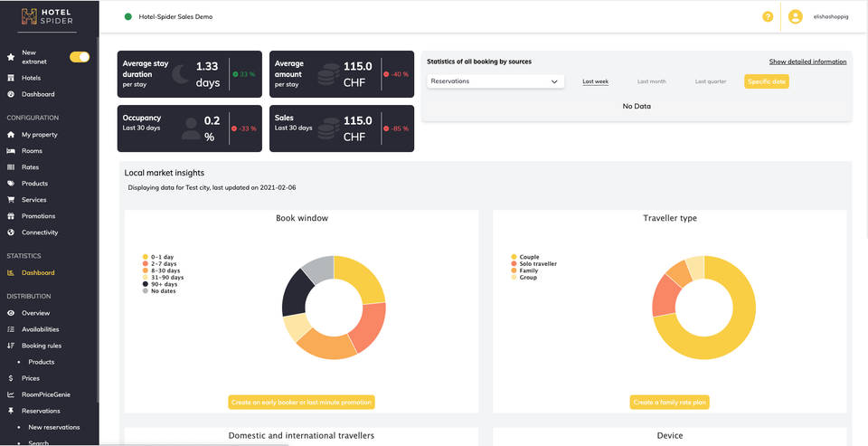868x446 pixels.
Task: Click the Hotel Spider logo
Action: pyautogui.click(x=48, y=16)
